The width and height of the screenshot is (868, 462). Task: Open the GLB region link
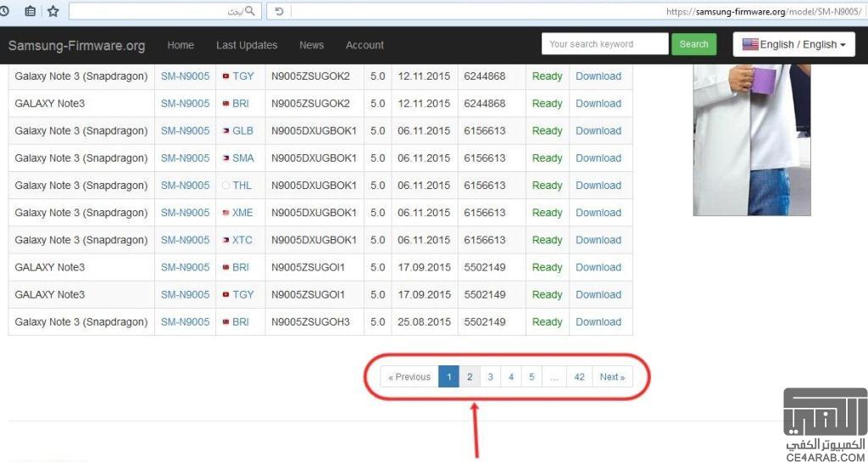(243, 131)
